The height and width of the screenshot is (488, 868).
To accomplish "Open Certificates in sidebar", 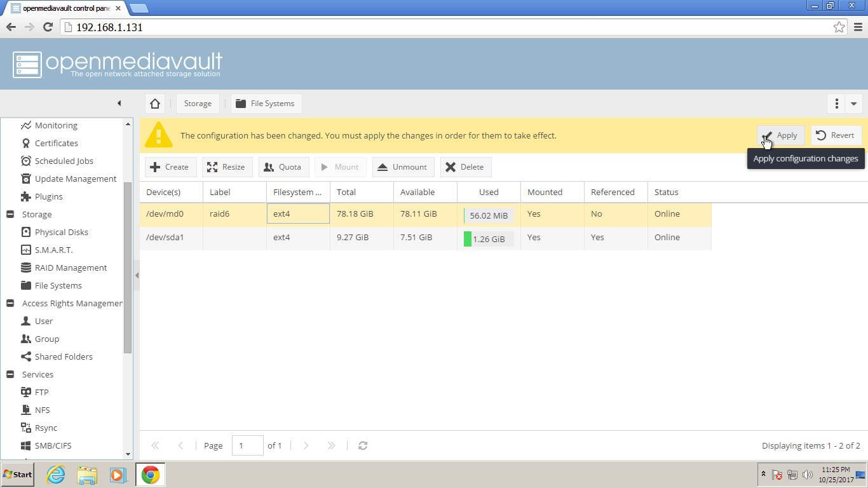I will (57, 144).
